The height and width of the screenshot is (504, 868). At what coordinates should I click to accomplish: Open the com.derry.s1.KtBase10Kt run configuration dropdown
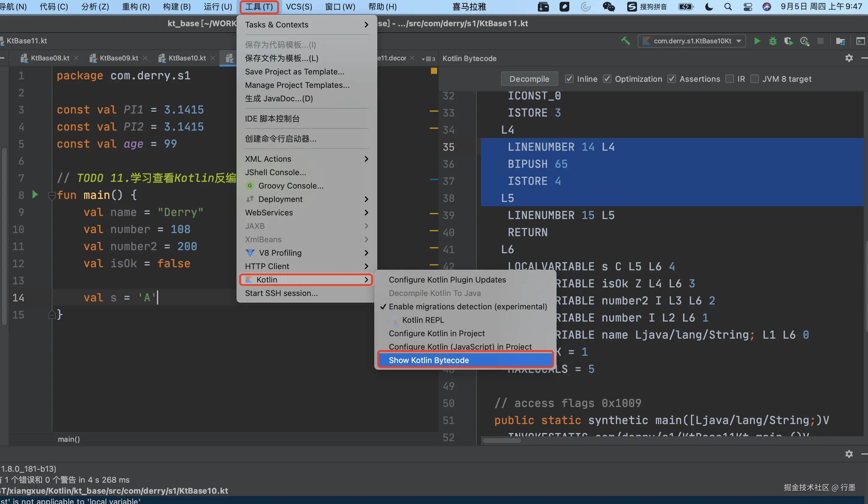pyautogui.click(x=692, y=41)
